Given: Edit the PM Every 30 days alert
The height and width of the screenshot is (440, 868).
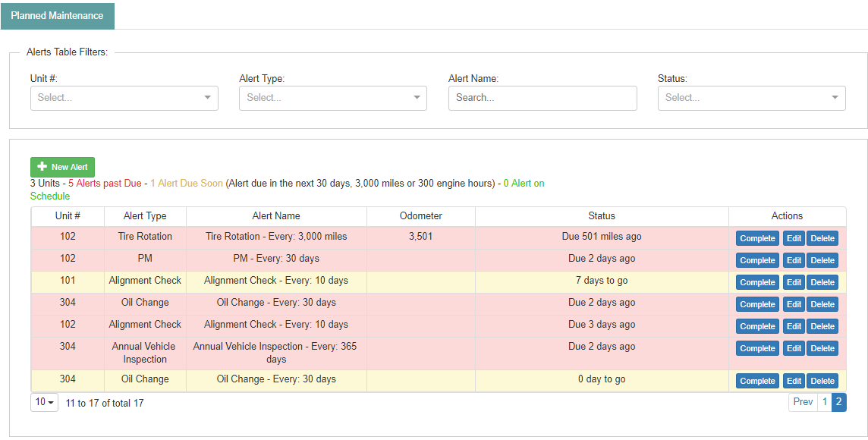Looking at the screenshot, I should pyautogui.click(x=794, y=260).
